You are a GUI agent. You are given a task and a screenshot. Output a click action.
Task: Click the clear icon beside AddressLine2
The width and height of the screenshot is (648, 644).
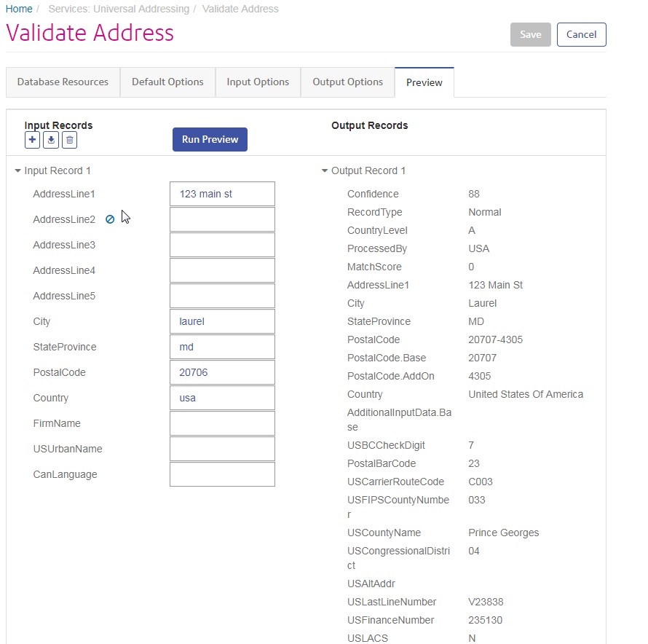pos(110,219)
